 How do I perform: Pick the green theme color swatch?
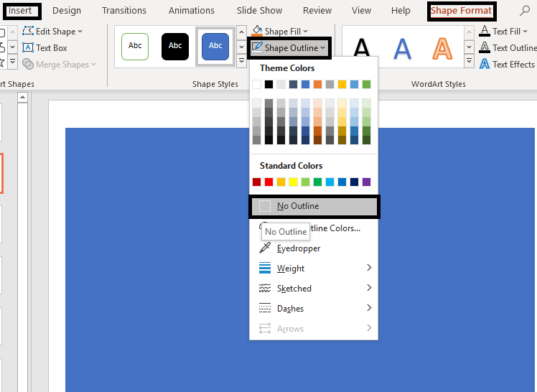point(366,84)
